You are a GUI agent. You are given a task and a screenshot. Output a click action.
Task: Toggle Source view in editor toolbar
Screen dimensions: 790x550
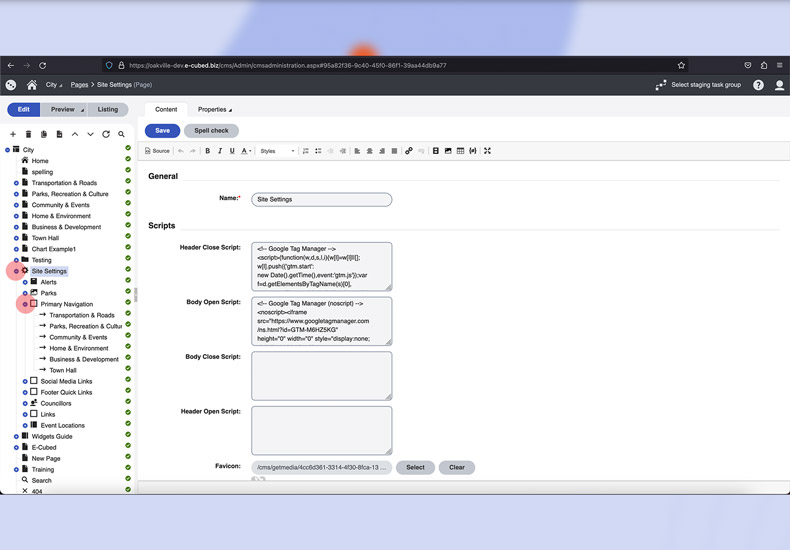coord(157,151)
